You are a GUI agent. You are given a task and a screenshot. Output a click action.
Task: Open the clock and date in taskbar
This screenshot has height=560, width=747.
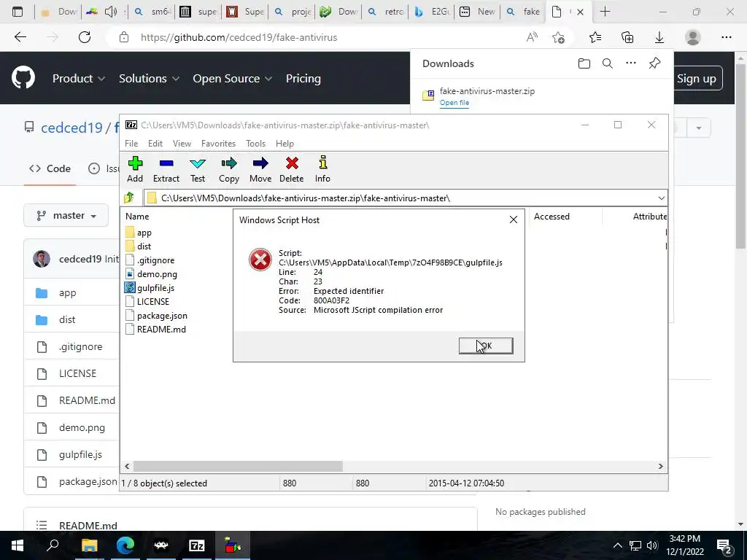(x=684, y=545)
